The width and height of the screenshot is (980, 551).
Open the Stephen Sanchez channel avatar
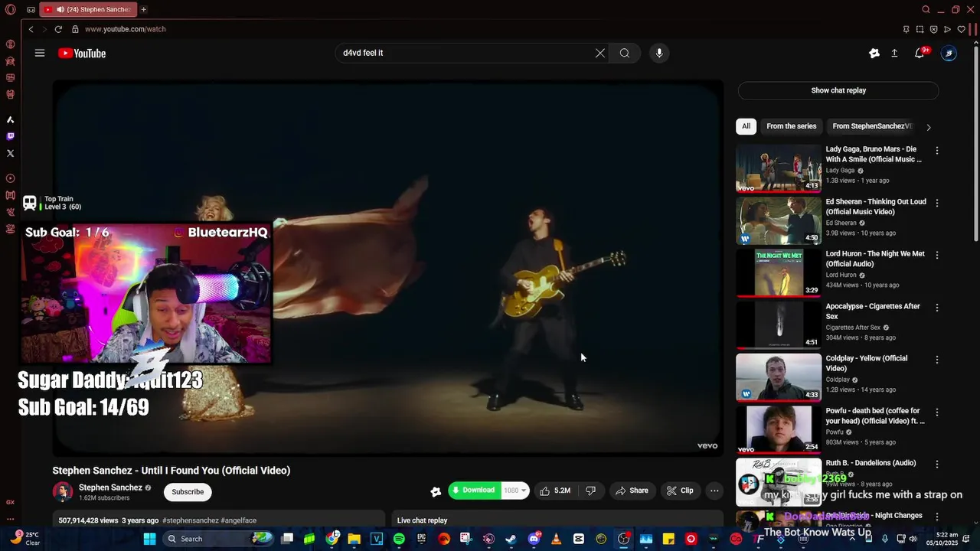click(63, 492)
